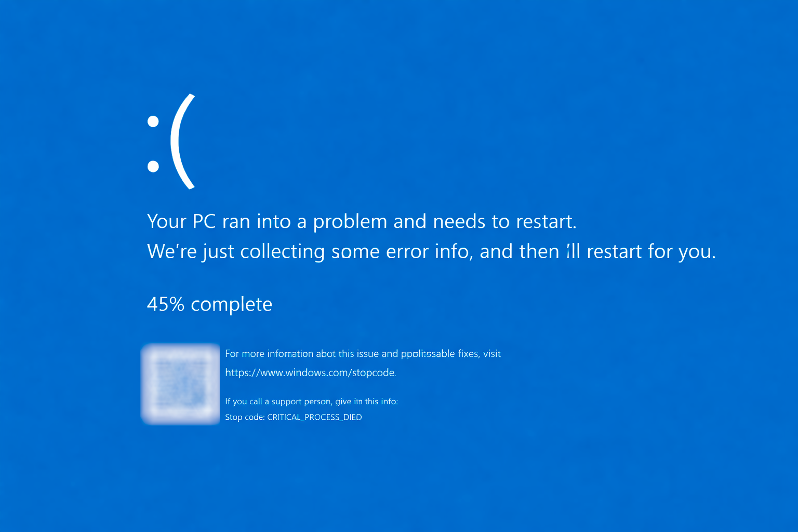Click the words "fixes," in the information line
The image size is (798, 532).
pyautogui.click(x=468, y=354)
